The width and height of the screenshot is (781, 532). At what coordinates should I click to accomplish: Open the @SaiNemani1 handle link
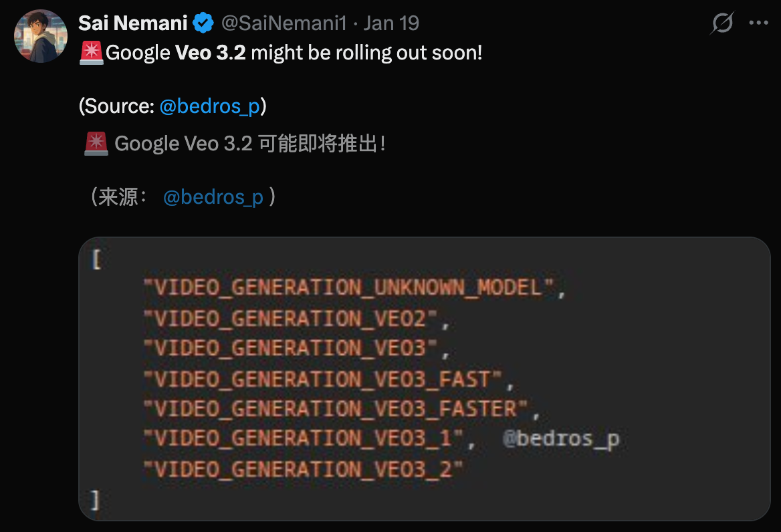click(284, 23)
